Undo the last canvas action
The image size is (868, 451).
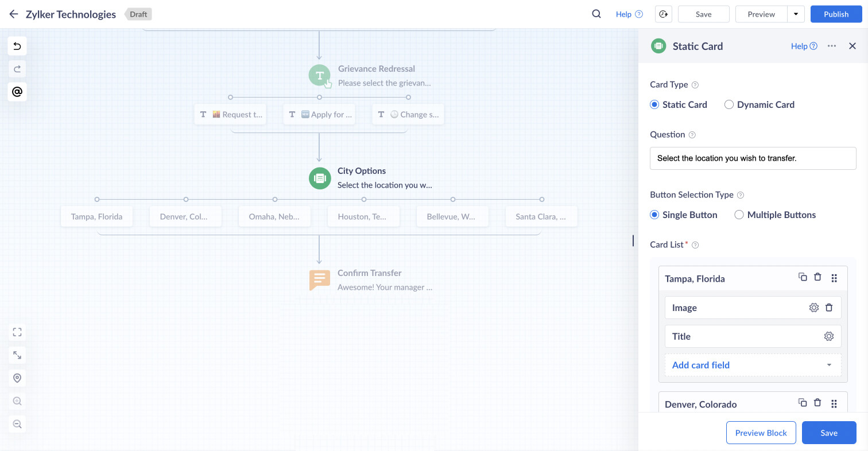tap(17, 46)
